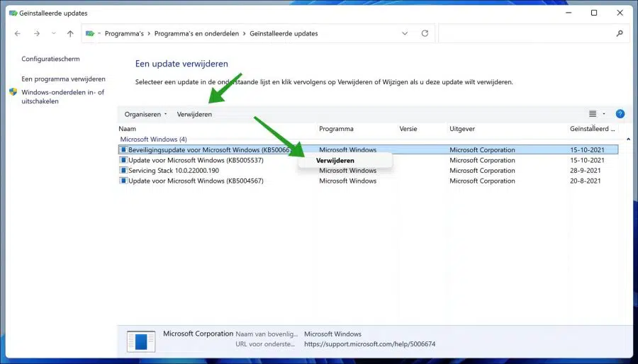Sort by Naam column header
The height and width of the screenshot is (364, 638).
[128, 129]
